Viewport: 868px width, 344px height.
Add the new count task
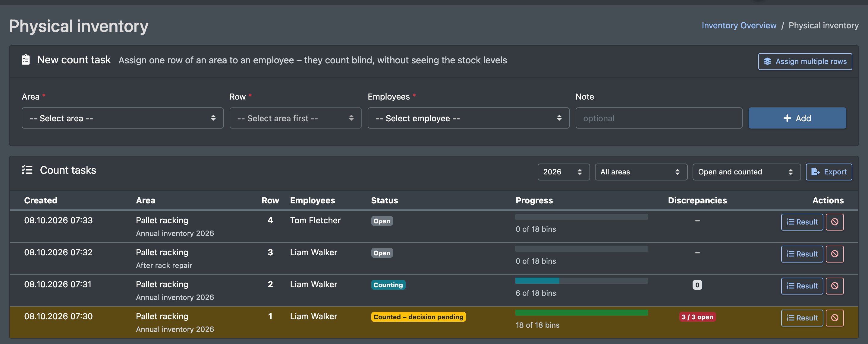point(797,118)
